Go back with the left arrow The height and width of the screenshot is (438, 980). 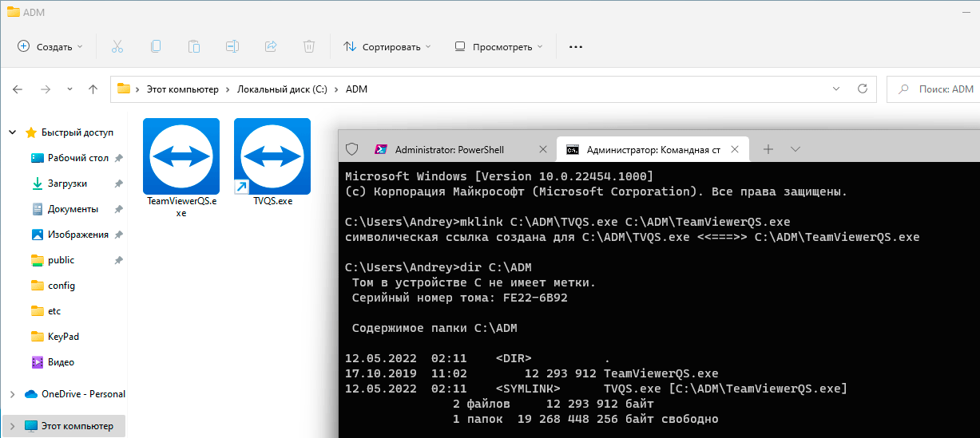[18, 89]
